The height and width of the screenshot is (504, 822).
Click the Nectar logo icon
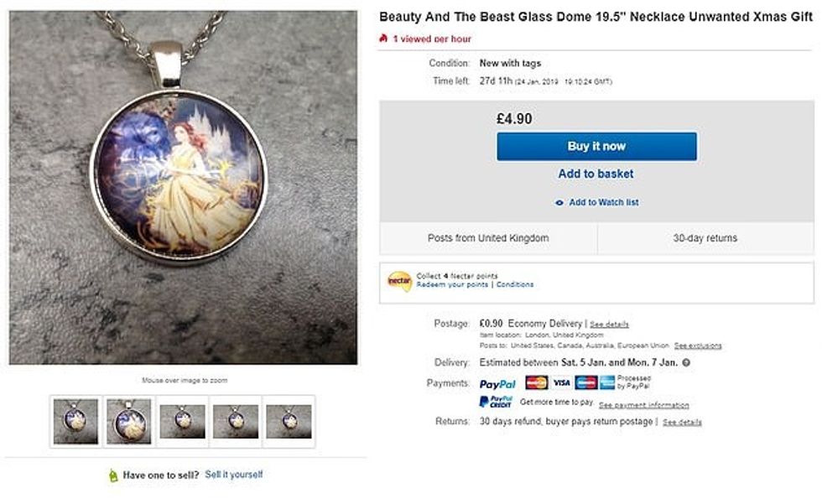point(399,280)
